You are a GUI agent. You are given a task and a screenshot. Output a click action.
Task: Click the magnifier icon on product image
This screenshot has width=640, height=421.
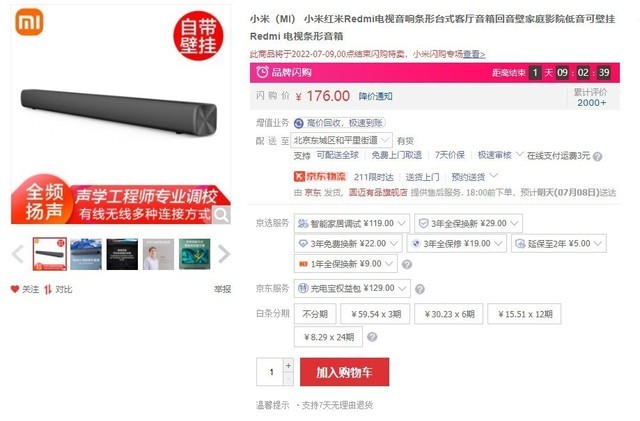[x=221, y=215]
